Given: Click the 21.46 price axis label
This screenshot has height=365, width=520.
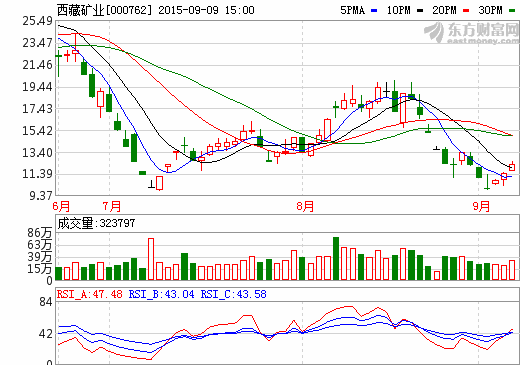Looking at the screenshot, I should click(x=37, y=65).
